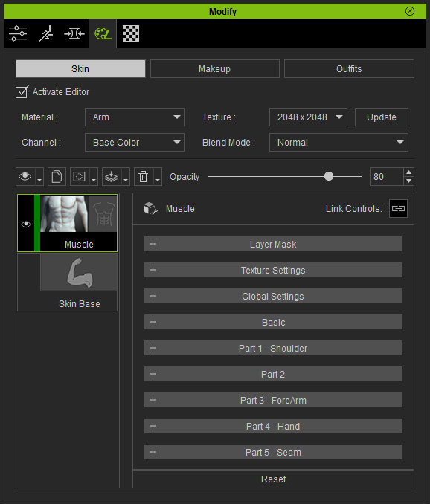Open the Modify parameters sliders tab icon
This screenshot has width=430, height=504.
18,33
